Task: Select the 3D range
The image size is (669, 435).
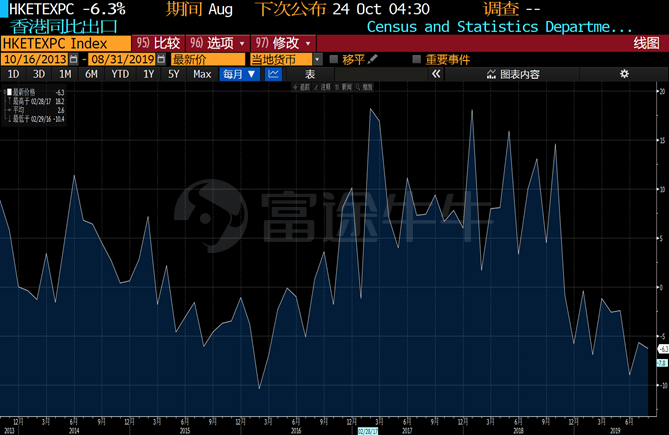Action: [39, 74]
